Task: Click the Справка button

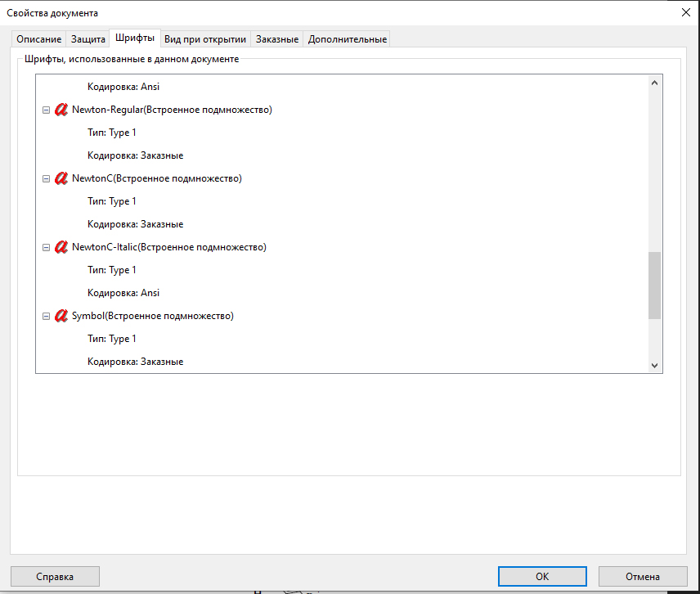Action: coord(55,577)
